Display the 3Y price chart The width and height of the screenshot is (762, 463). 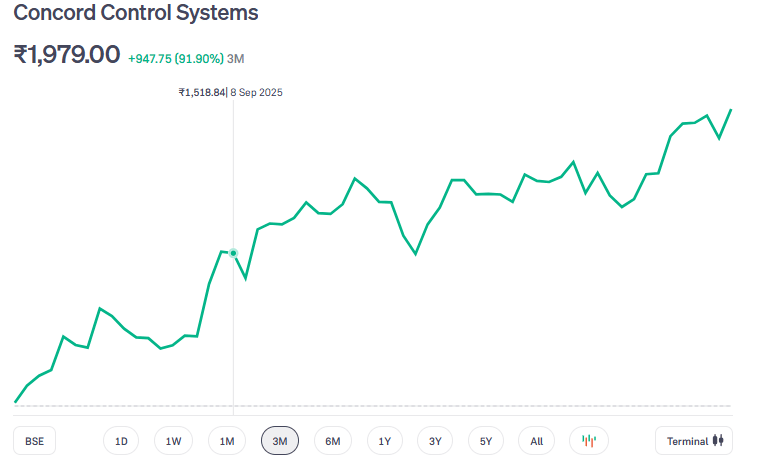(x=435, y=441)
